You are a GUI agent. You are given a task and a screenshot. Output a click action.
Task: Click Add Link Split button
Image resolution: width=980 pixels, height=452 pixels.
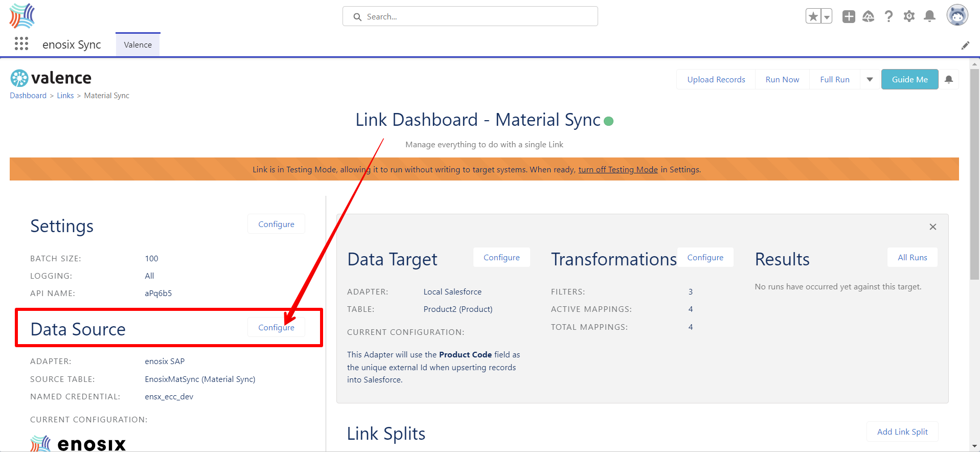(x=902, y=432)
